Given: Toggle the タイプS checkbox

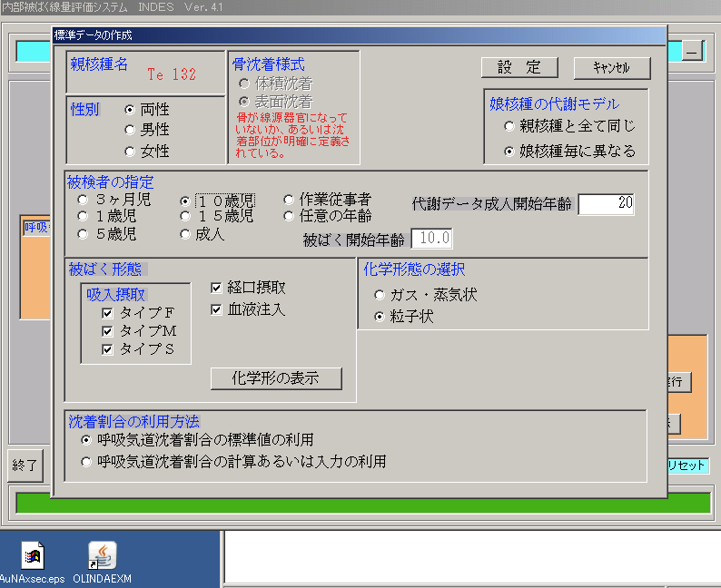Looking at the screenshot, I should 107,349.
